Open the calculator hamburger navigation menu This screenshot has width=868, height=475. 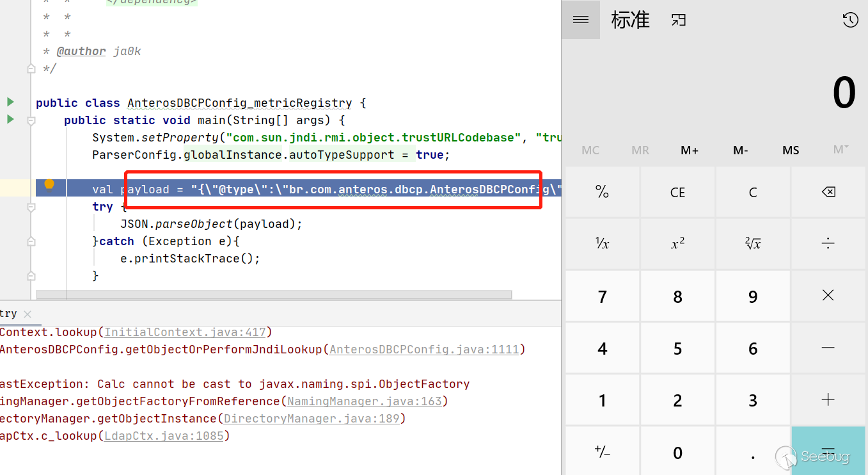click(x=581, y=20)
